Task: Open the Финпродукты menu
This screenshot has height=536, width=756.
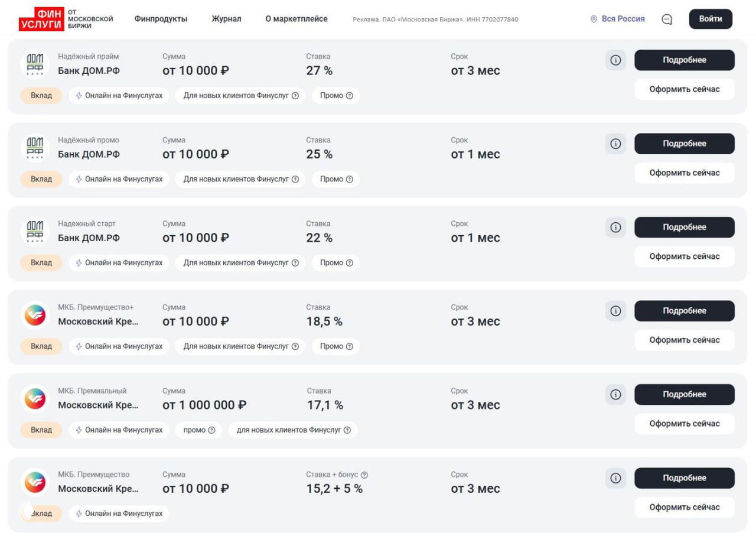Action: click(161, 19)
